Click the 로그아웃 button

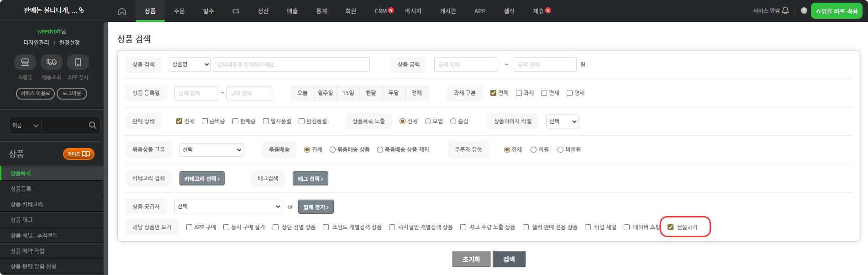[72, 93]
